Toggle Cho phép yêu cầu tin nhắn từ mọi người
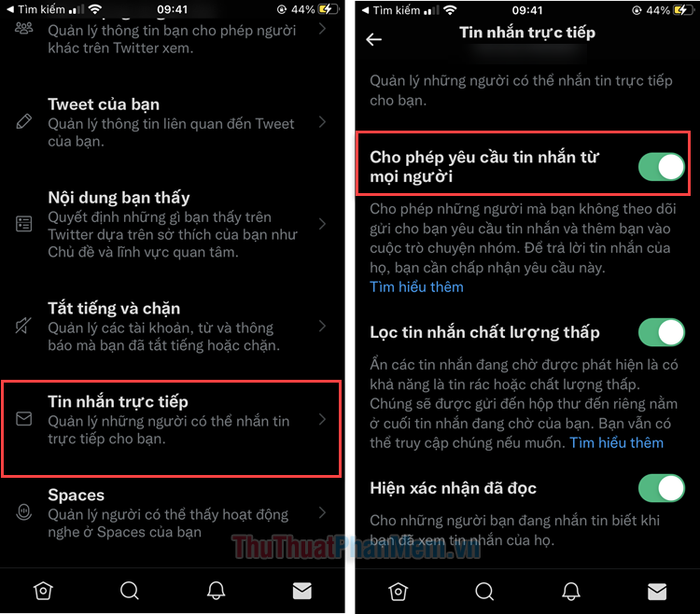 point(661,167)
